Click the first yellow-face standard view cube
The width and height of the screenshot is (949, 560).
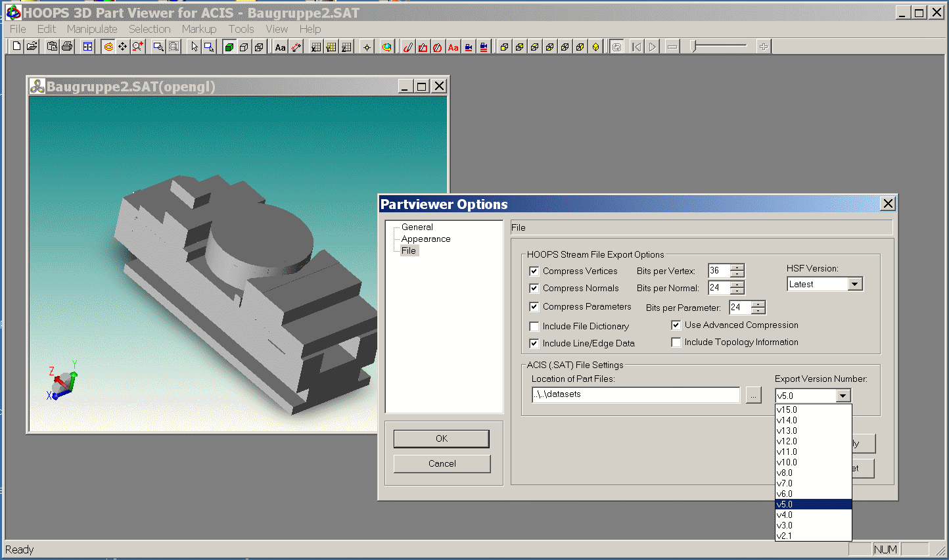click(x=504, y=47)
